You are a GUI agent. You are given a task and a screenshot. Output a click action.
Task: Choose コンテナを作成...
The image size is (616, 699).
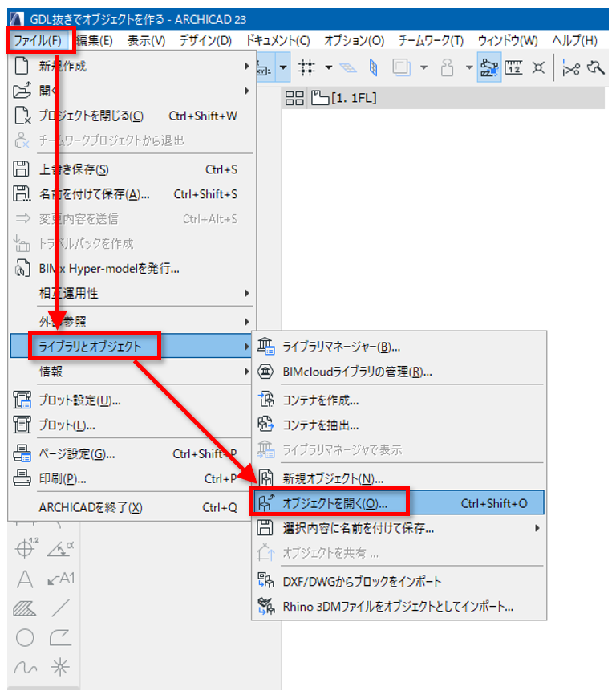coord(399,400)
